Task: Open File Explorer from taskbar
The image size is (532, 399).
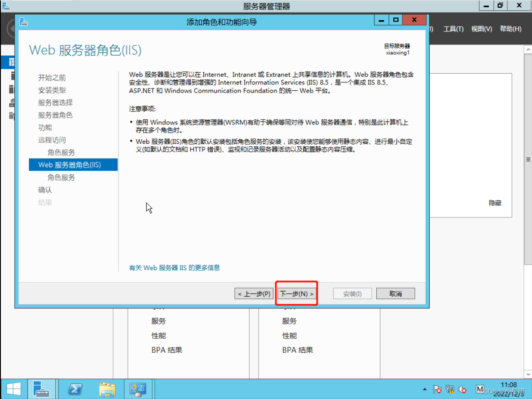Action: click(x=107, y=389)
